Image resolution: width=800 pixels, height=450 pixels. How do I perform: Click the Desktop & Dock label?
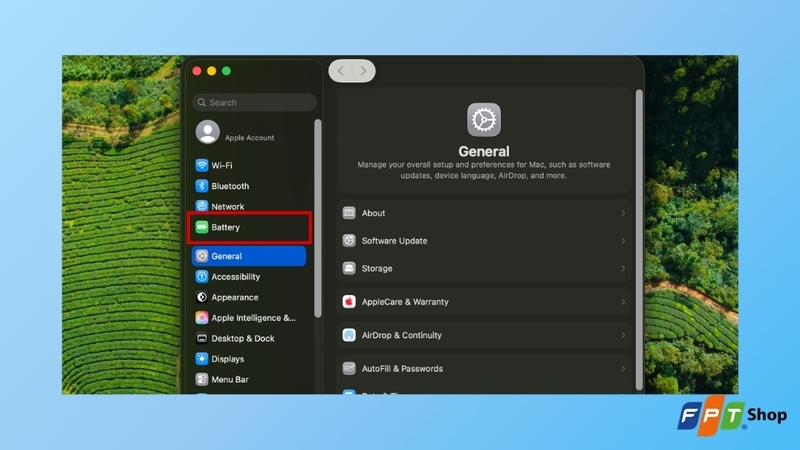tap(243, 338)
